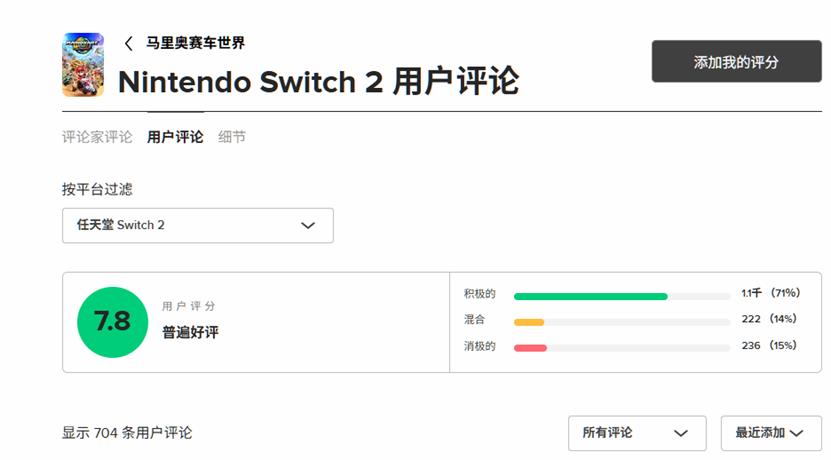The width and height of the screenshot is (831, 460).
Task: Click the 马里奥赛车世界 game title link
Action: tap(196, 43)
